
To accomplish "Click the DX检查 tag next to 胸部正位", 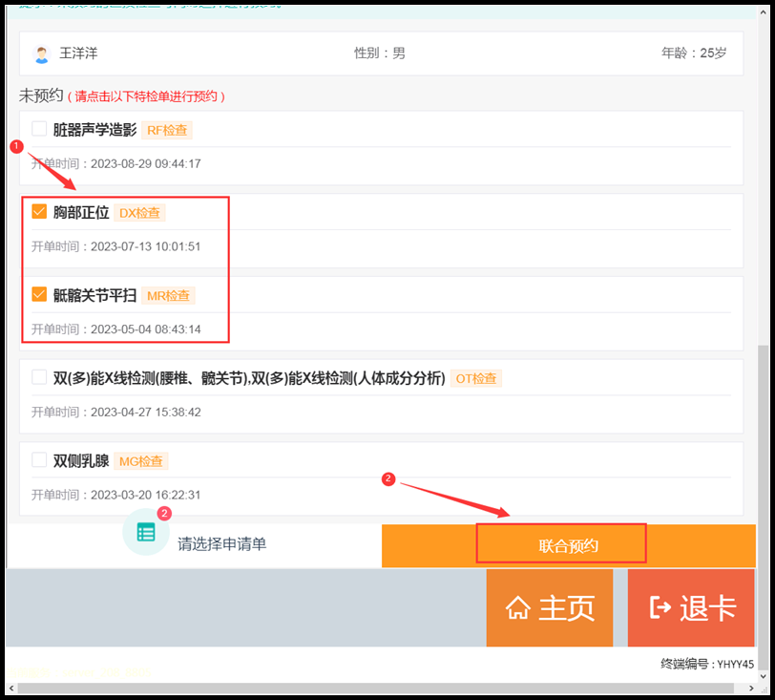I will point(139,213).
